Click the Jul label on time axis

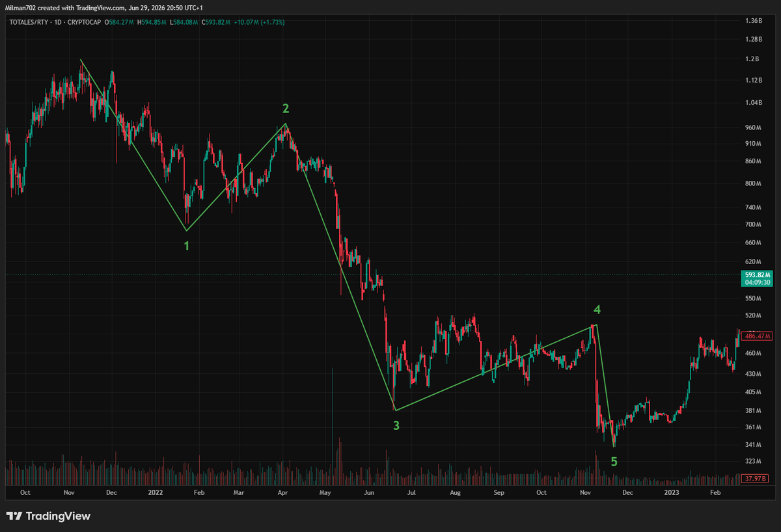pyautogui.click(x=411, y=493)
